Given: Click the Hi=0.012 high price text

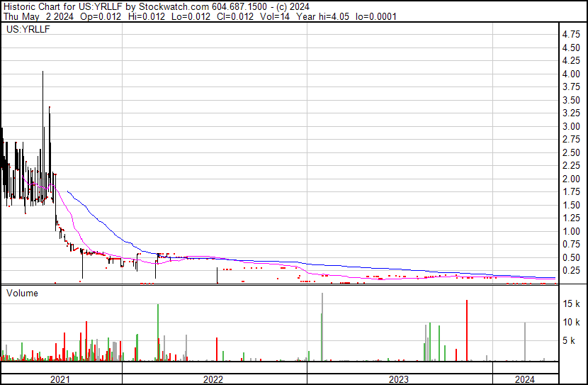Looking at the screenshot, I should point(146,16).
